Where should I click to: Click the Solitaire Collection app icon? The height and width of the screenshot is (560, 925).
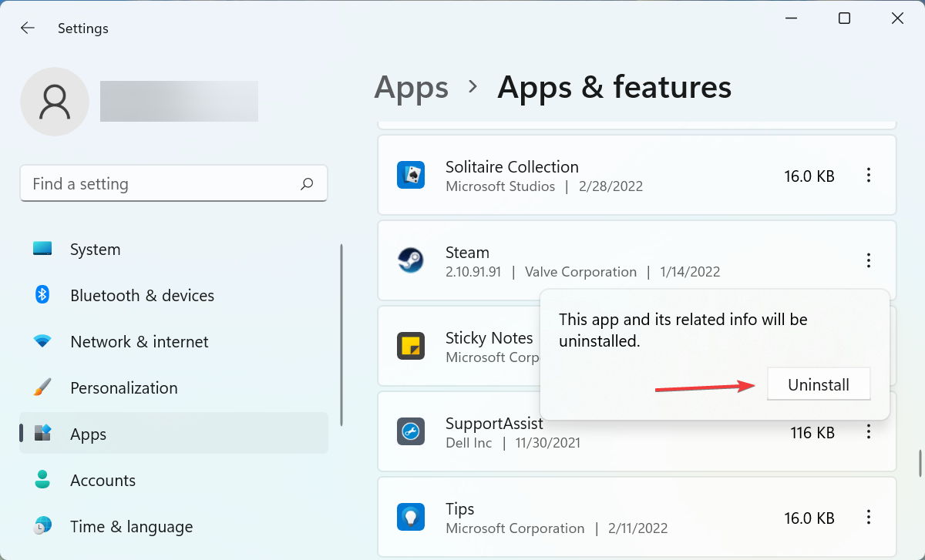tap(410, 176)
